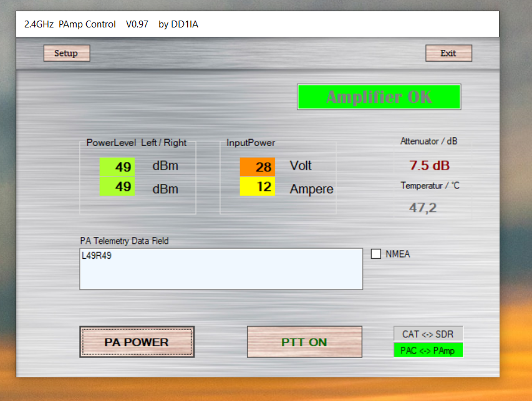Click the Exit button
The width and height of the screenshot is (532, 401).
pos(448,53)
